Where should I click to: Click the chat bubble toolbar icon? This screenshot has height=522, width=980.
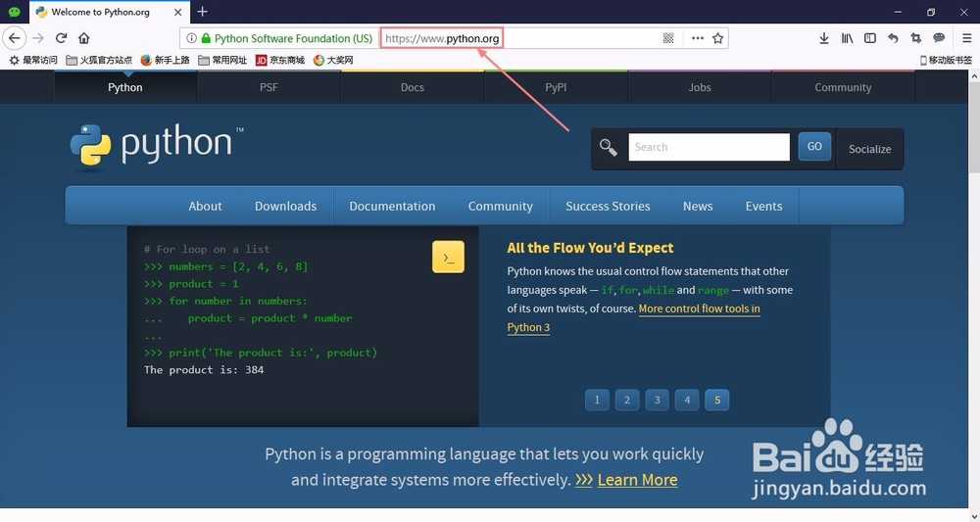[x=939, y=39]
